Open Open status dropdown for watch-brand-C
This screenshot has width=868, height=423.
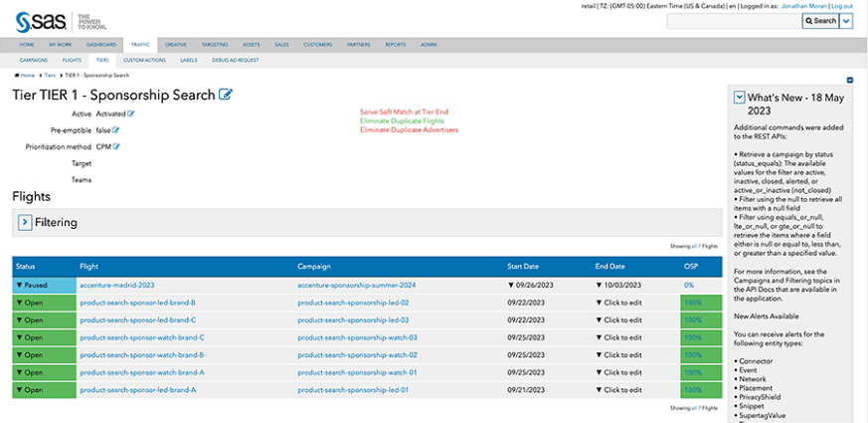(45, 337)
